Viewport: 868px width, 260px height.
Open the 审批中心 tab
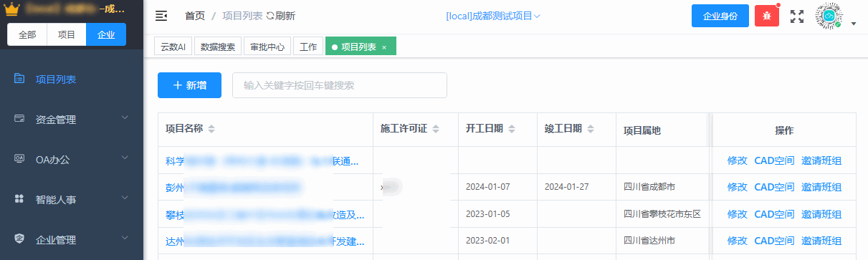267,47
